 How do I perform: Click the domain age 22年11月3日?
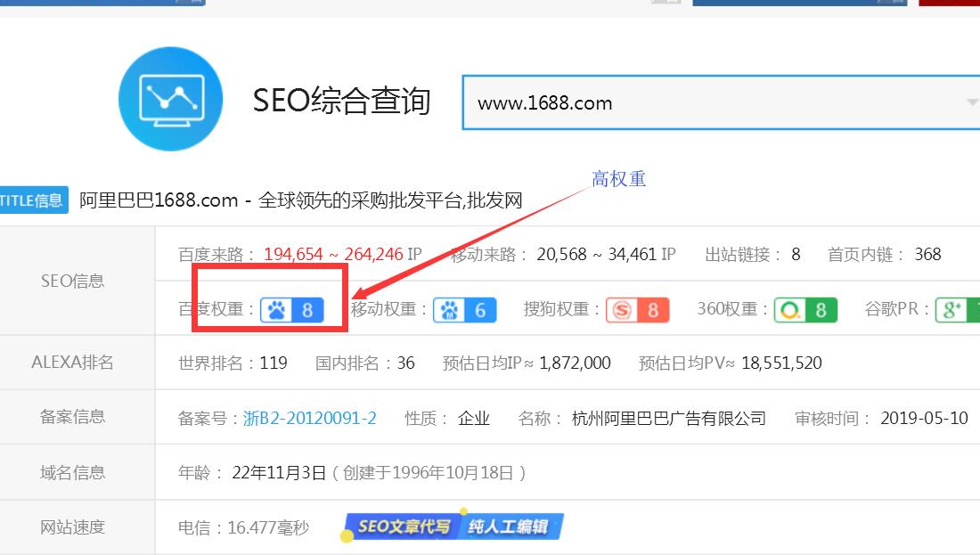tap(279, 472)
